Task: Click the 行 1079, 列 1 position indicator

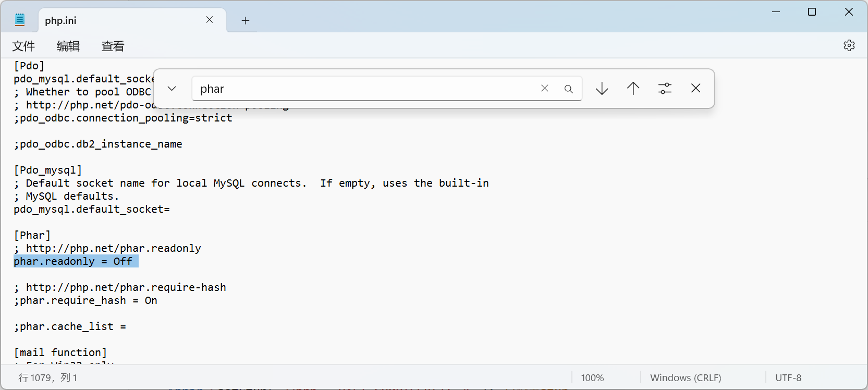Action: click(48, 377)
